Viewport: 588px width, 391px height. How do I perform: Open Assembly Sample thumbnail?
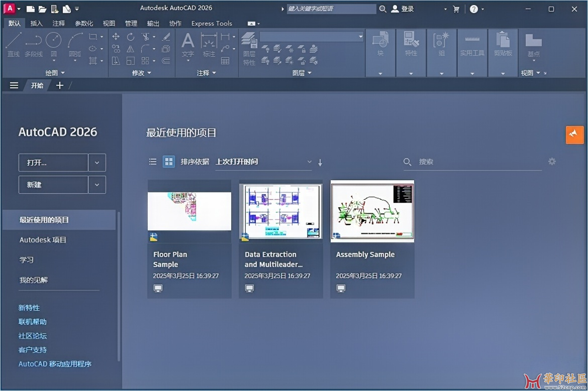coord(372,211)
